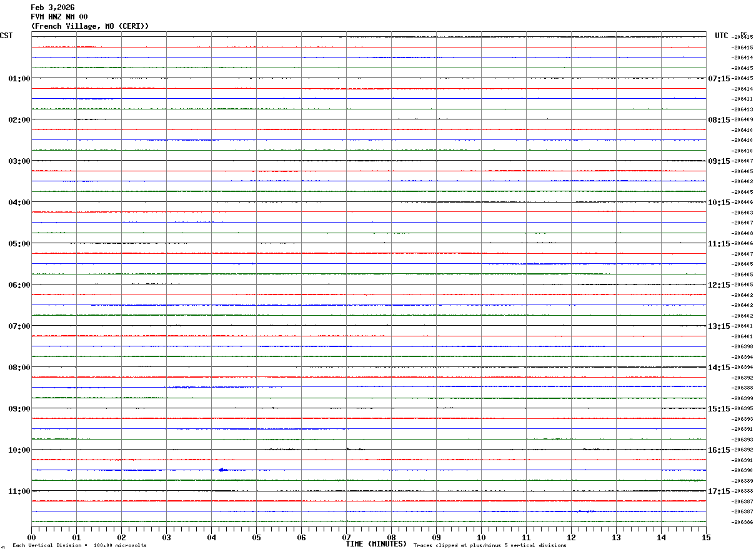The image size is (756, 554).
Task: Click the CST timezone label
Action: [x=6, y=36]
